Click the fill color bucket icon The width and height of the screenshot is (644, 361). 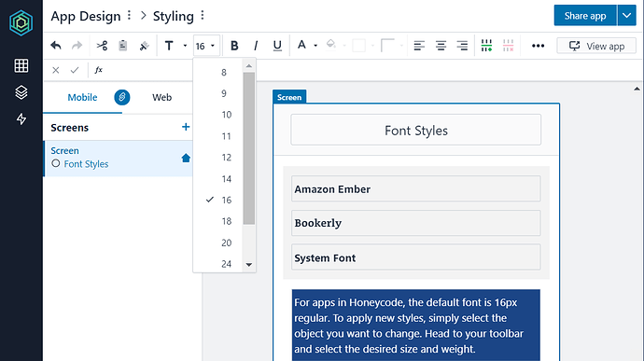331,45
